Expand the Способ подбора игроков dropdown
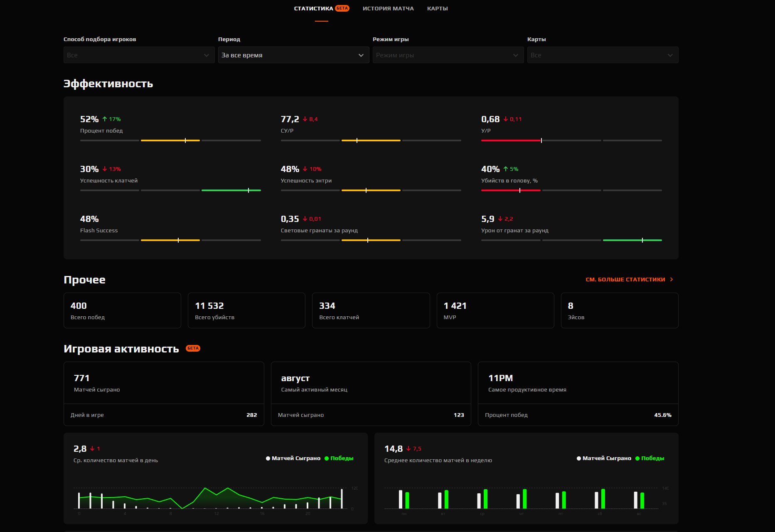Image resolution: width=775 pixels, height=532 pixels. point(139,55)
